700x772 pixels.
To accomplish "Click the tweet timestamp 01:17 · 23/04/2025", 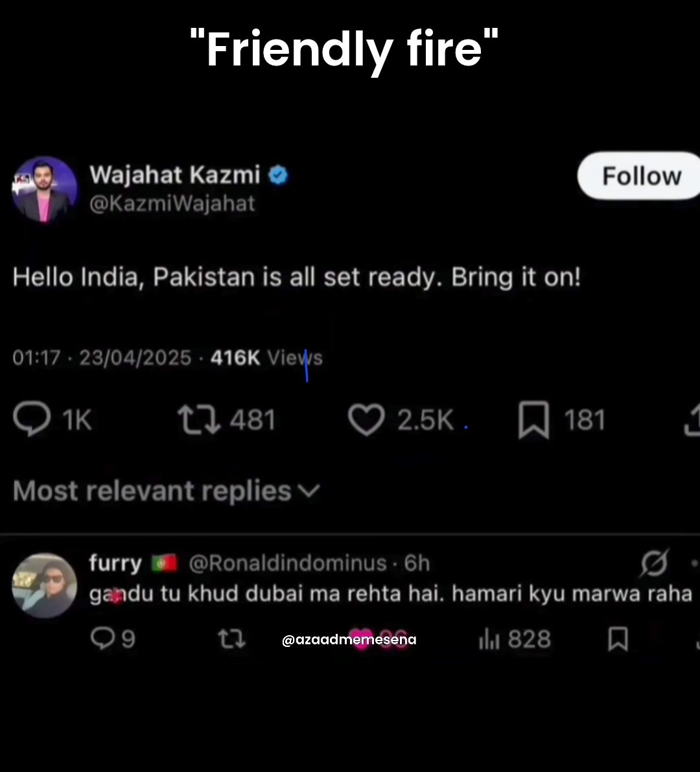I will (x=102, y=358).
